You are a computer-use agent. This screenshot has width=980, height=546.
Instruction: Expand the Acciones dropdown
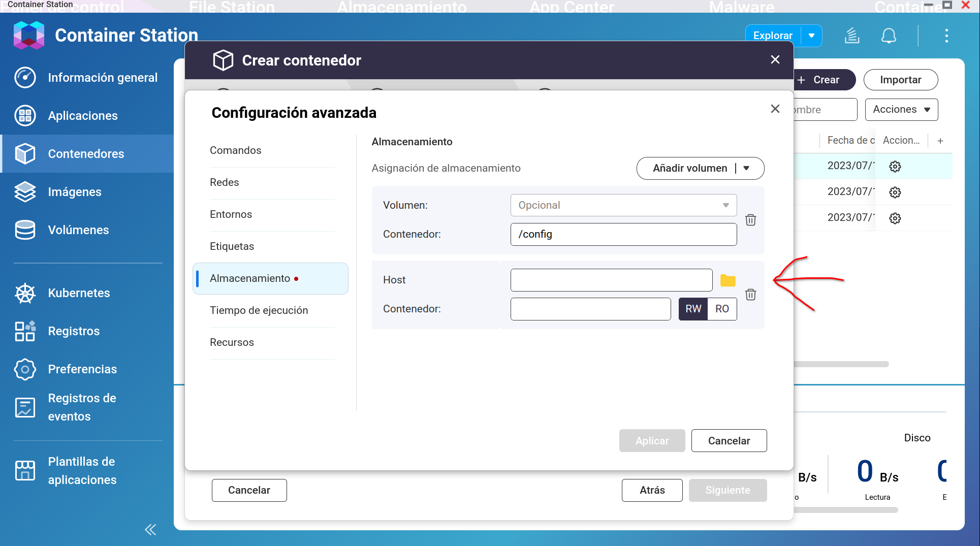901,110
